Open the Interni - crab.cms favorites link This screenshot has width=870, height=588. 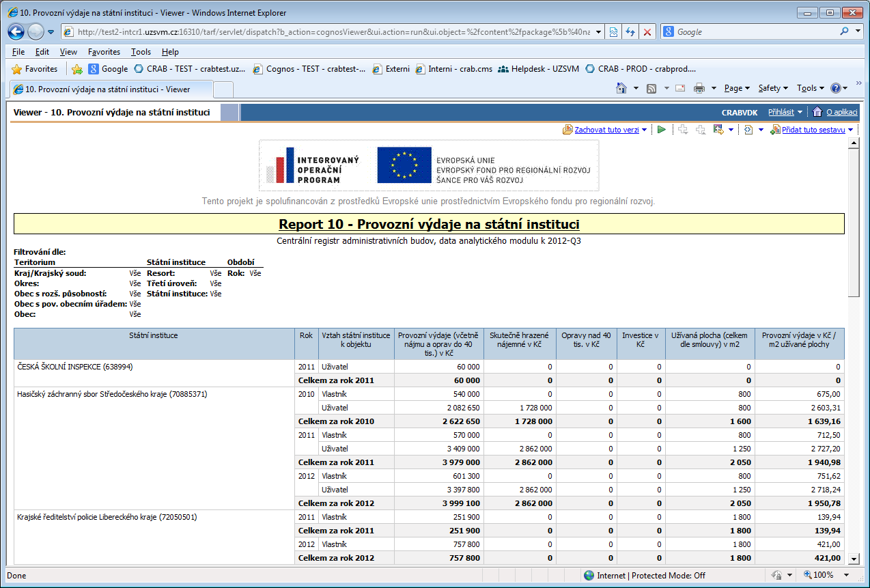coord(454,69)
